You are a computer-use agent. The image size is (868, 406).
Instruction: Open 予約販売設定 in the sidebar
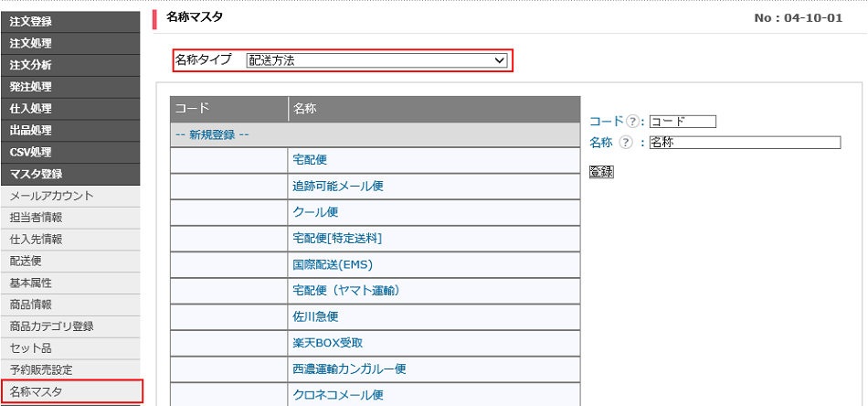pos(69,369)
